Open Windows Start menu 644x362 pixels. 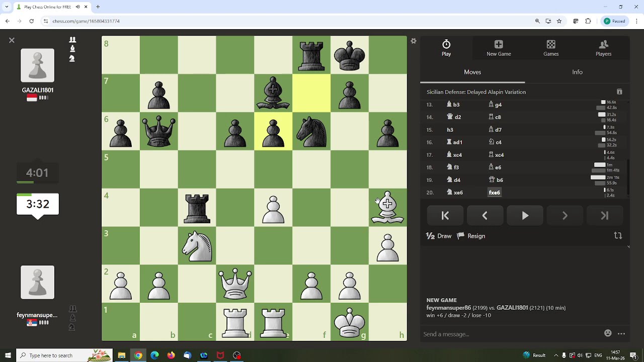point(8,355)
